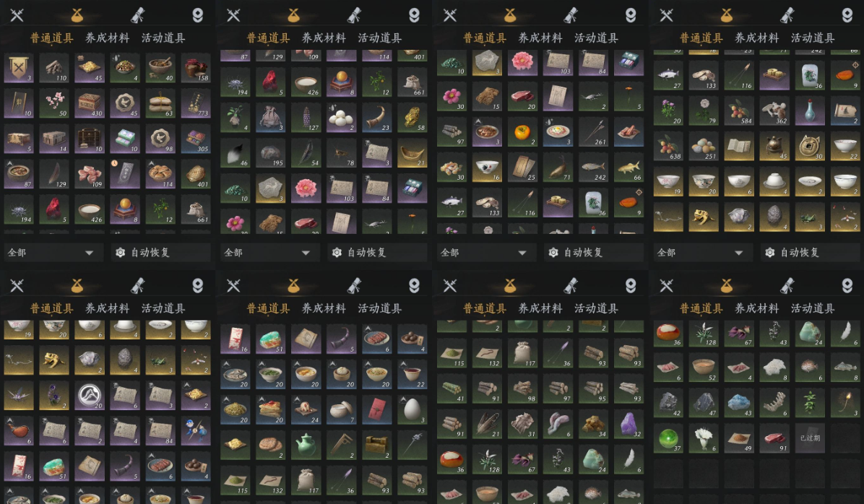Screen dimensions: 864x504
Task: Select the purple crystal item showing 32
Action: (x=628, y=424)
